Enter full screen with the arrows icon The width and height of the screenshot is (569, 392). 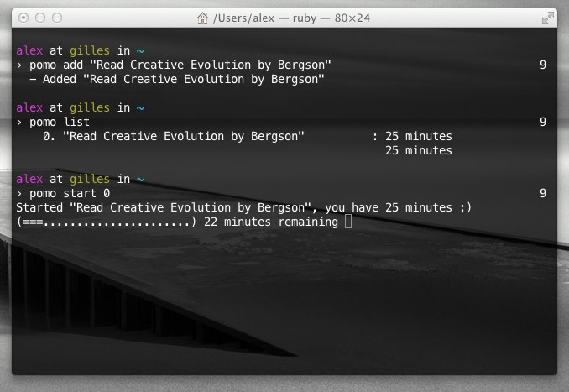(x=548, y=17)
